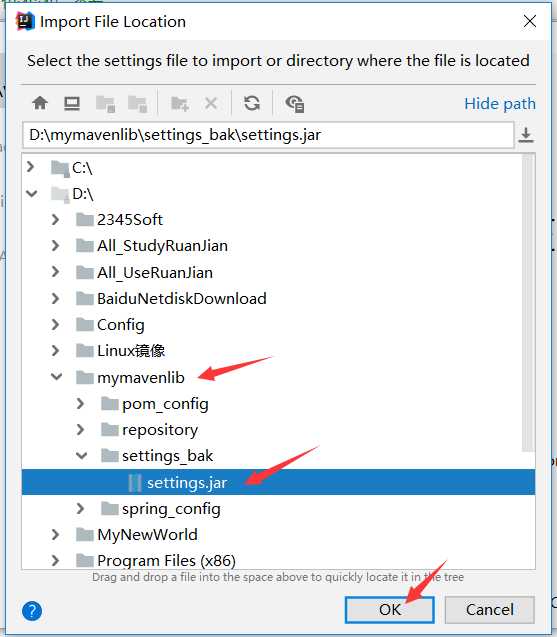Open the help question mark button
Viewport: 557px width, 637px height.
(32, 611)
